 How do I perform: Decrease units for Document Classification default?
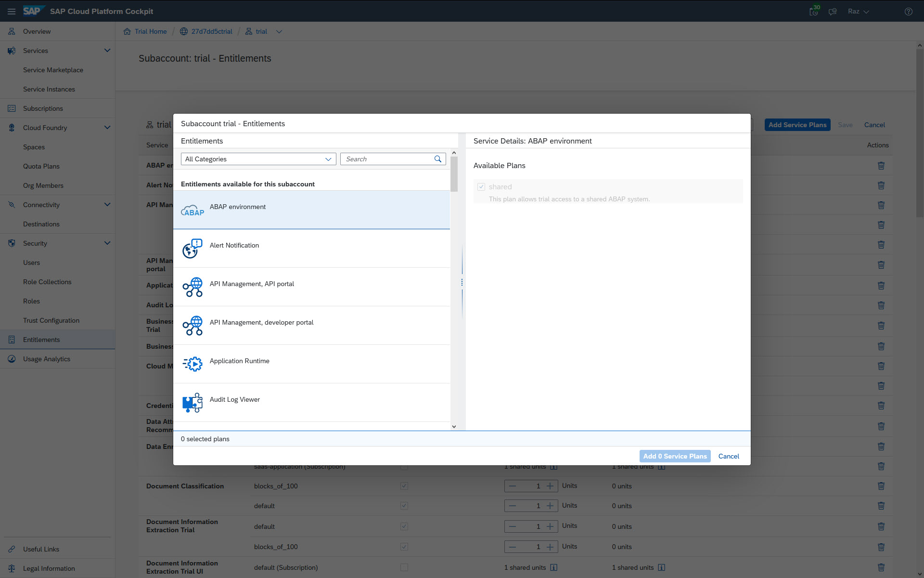point(513,506)
